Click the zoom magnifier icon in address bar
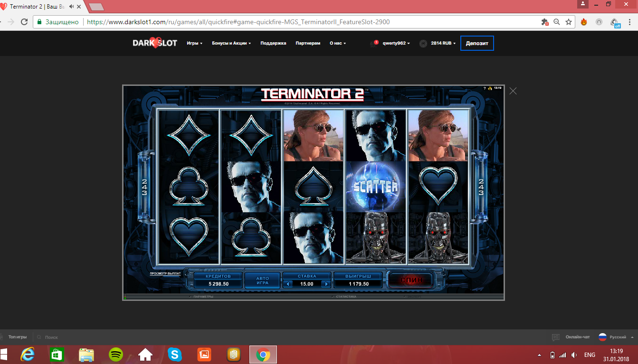This screenshot has width=638, height=364. pos(557,22)
